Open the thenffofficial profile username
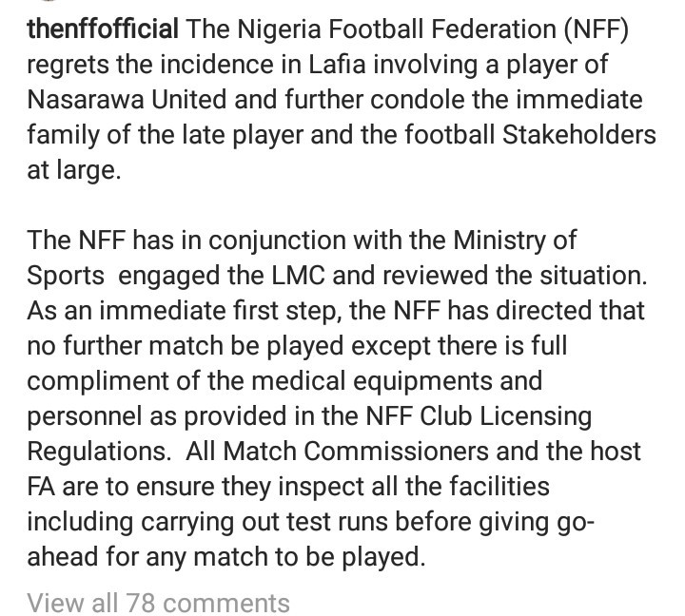The height and width of the screenshot is (616, 685). click(103, 29)
